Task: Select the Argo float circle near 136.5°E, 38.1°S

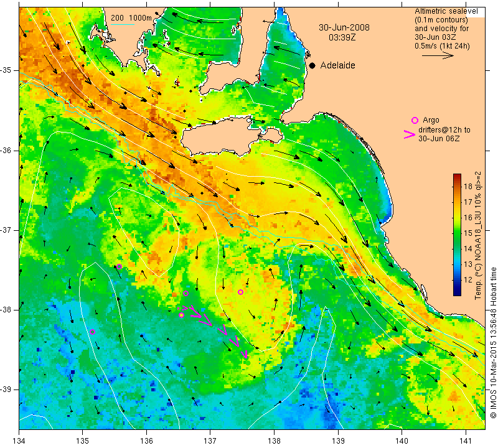Action: pyautogui.click(x=181, y=315)
